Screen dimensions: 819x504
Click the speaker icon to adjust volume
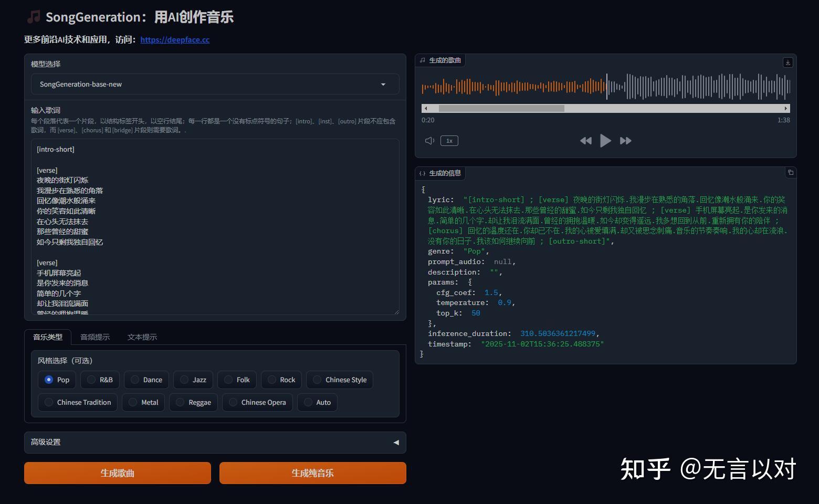click(429, 140)
